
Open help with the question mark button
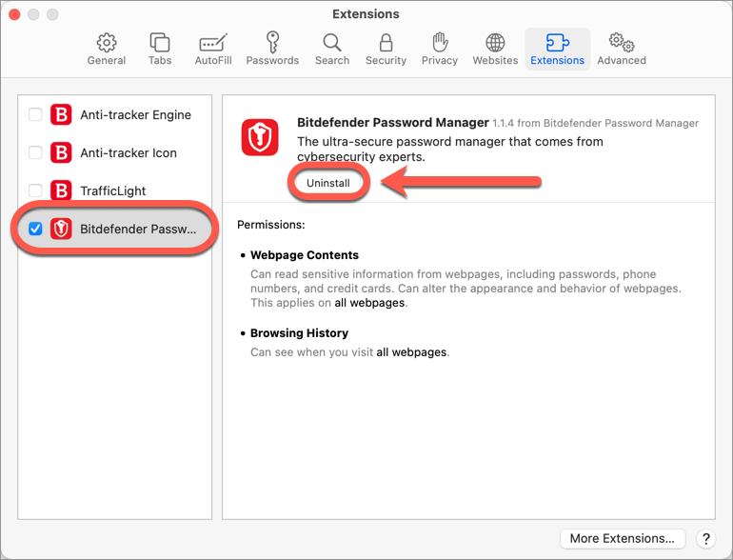[706, 538]
